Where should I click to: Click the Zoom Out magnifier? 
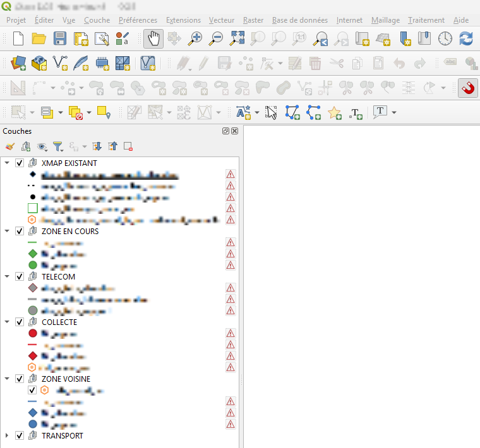[x=216, y=39]
